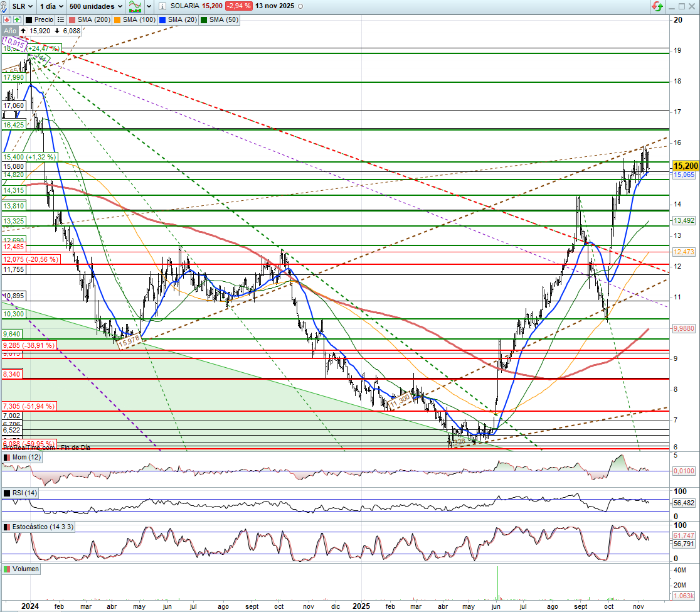Toggle the small circle after 13 nov 2025
The height and width of the screenshot is (612, 700).
pos(300,6)
